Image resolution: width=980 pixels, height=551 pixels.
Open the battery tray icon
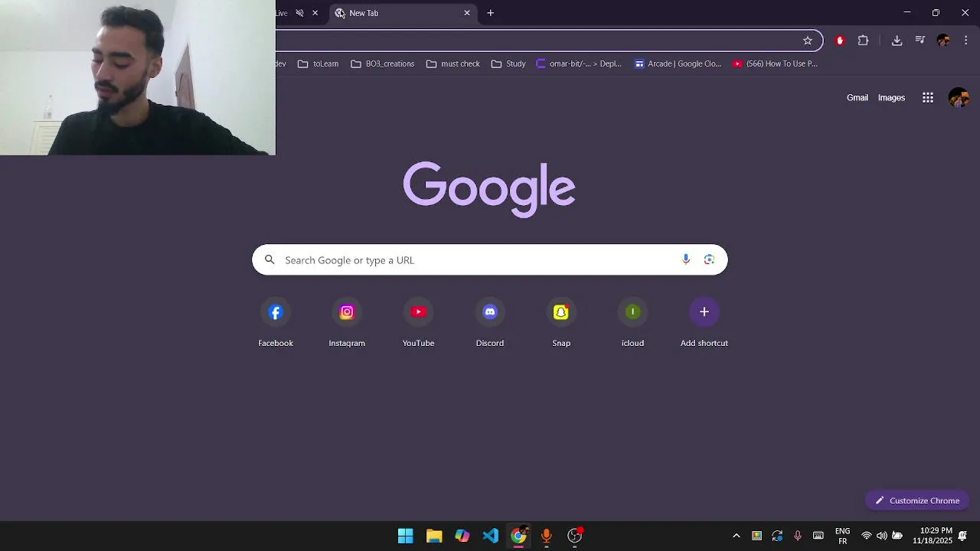[x=897, y=536]
